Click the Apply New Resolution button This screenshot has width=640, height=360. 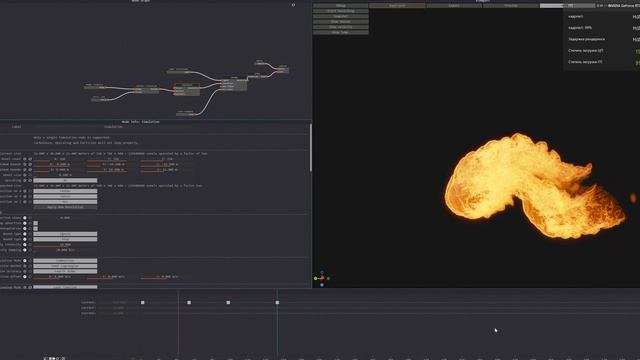click(x=65, y=207)
